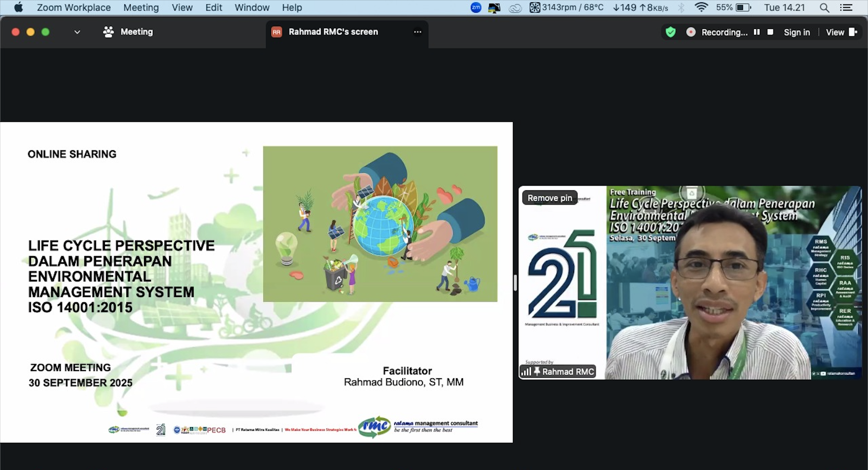Viewport: 868px width, 470px height.
Task: Click the participants icon next to Meeting label
Action: click(108, 32)
